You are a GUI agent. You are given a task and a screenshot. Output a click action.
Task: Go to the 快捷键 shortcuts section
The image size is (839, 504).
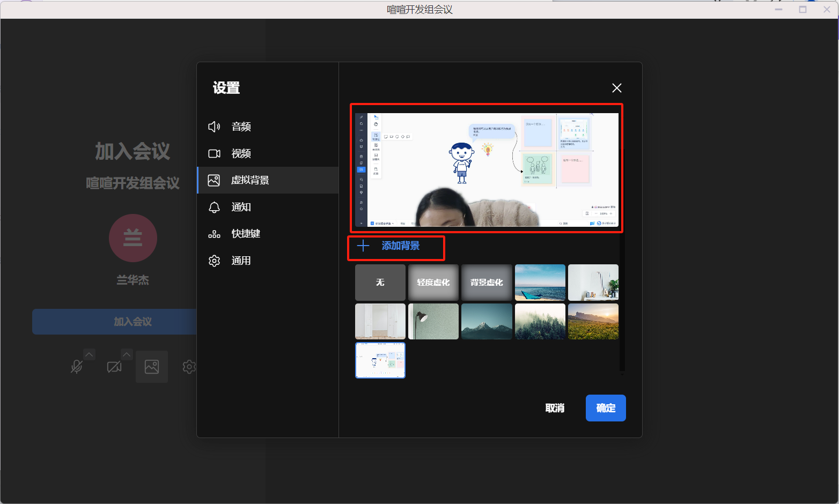click(245, 234)
